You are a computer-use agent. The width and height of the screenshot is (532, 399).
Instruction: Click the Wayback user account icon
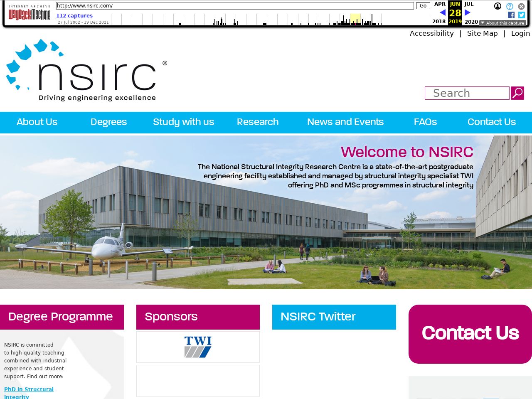[498, 6]
